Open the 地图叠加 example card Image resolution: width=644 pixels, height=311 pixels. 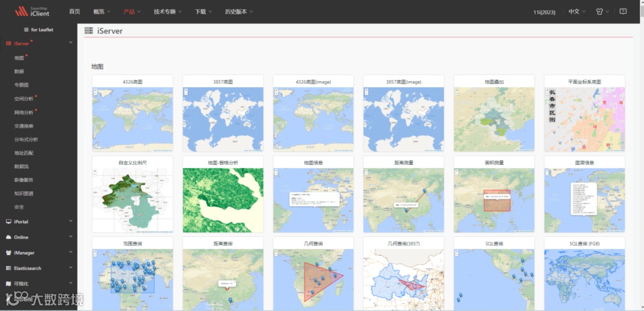click(x=494, y=113)
